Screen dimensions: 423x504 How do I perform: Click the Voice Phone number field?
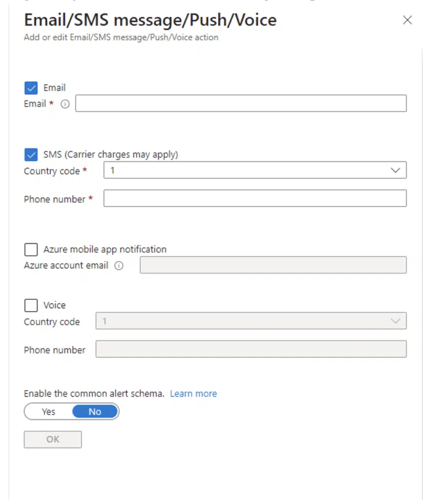tap(251, 349)
